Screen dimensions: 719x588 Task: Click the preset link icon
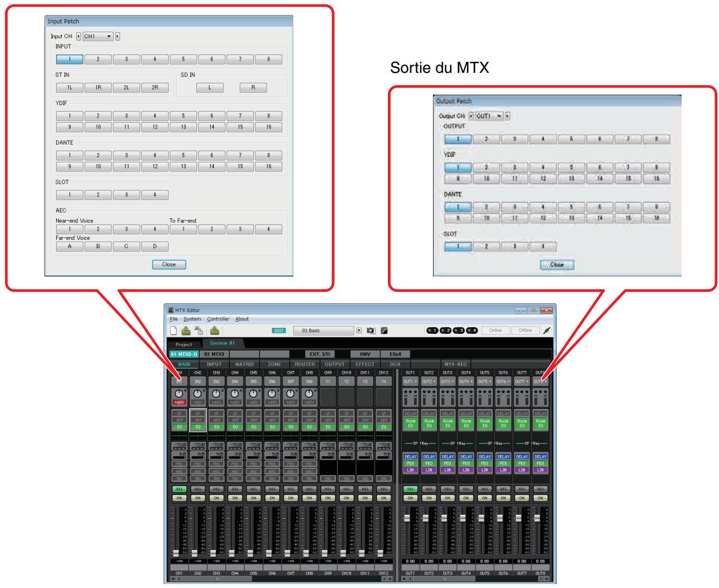click(x=384, y=330)
